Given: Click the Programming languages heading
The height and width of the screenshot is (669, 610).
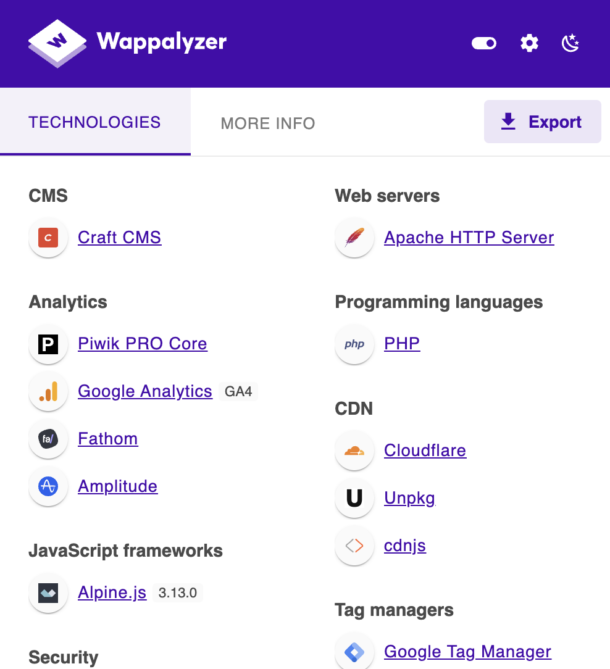Looking at the screenshot, I should pyautogui.click(x=439, y=302).
